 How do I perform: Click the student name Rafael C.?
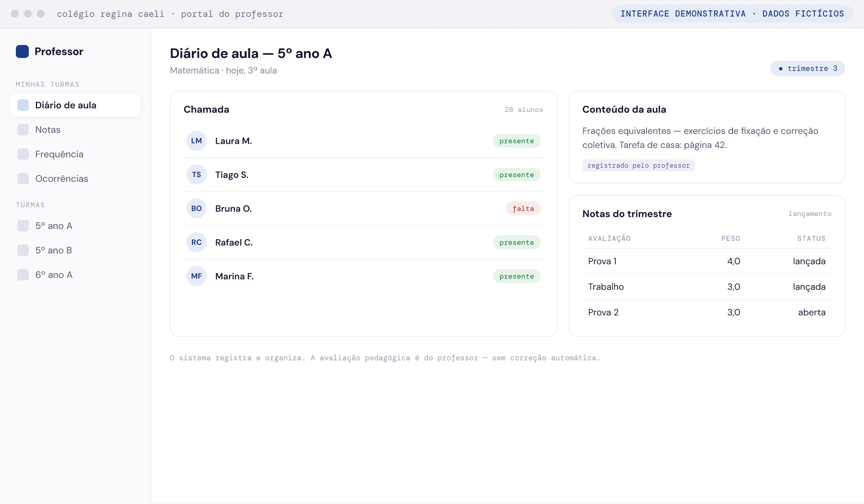click(x=234, y=242)
